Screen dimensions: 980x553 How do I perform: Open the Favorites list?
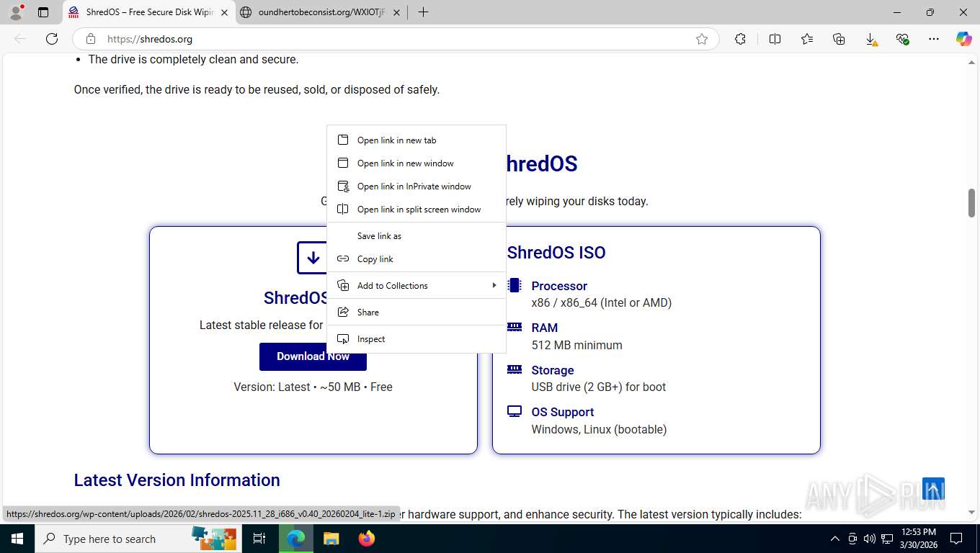(x=807, y=39)
